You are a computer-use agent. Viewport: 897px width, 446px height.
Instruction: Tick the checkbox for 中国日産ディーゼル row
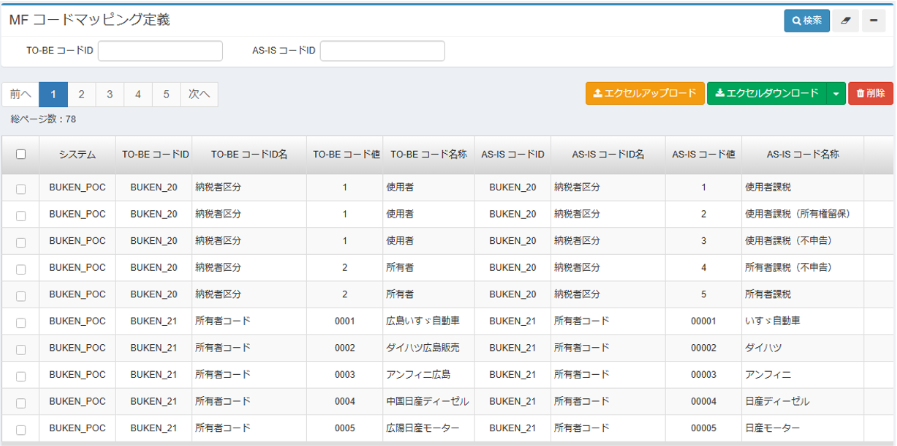tap(21, 402)
